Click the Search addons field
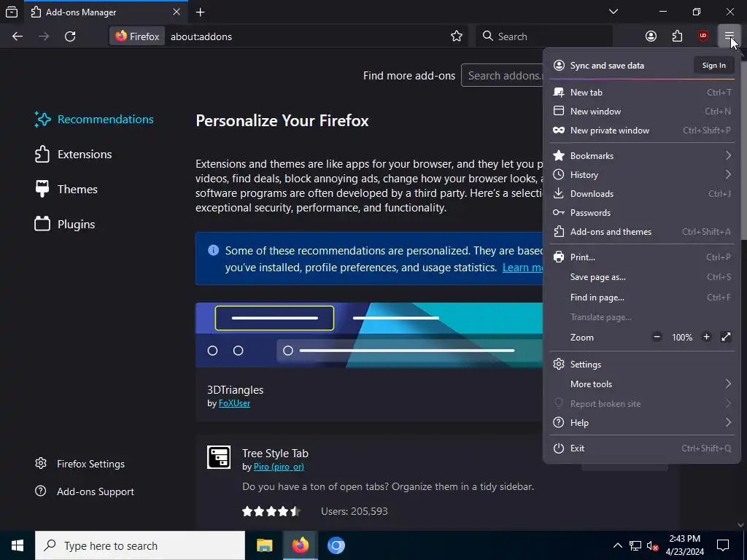Screen dimensions: 747x560 pyautogui.click(x=502, y=76)
